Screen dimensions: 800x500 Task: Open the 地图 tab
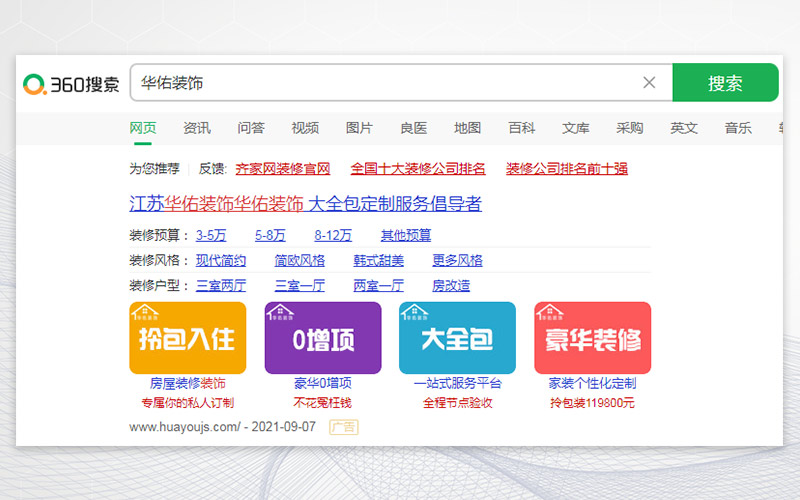click(x=467, y=128)
